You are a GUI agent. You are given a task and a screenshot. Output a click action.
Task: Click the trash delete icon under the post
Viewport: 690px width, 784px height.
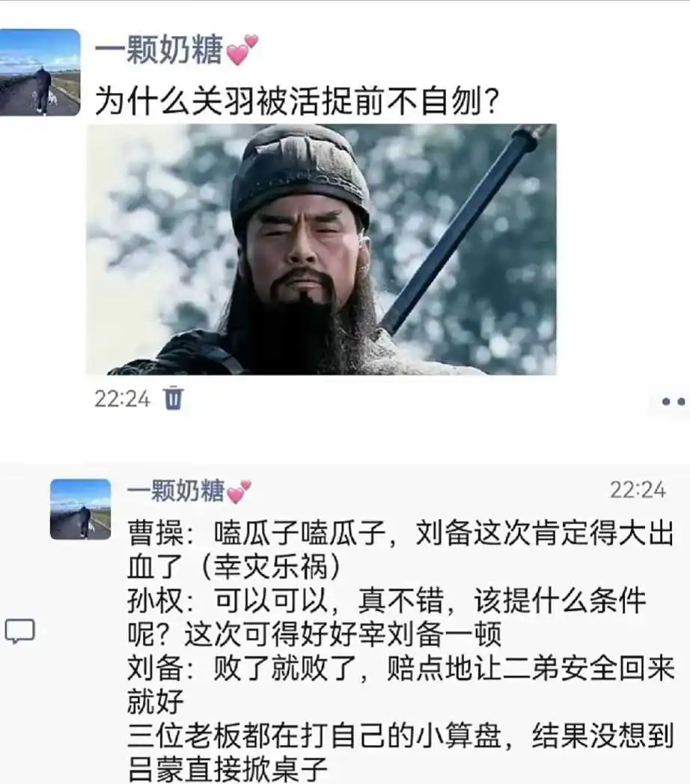click(174, 398)
